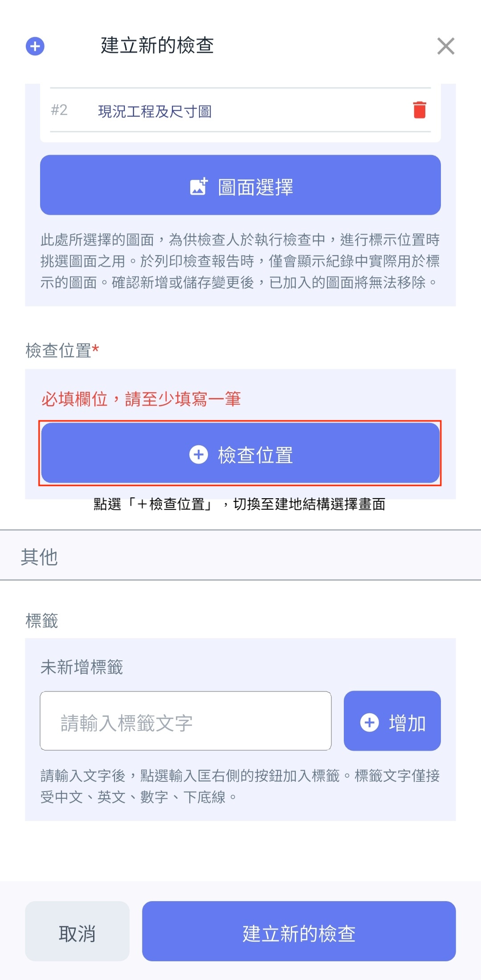Tap the 檢查位置 button label text

point(255,455)
